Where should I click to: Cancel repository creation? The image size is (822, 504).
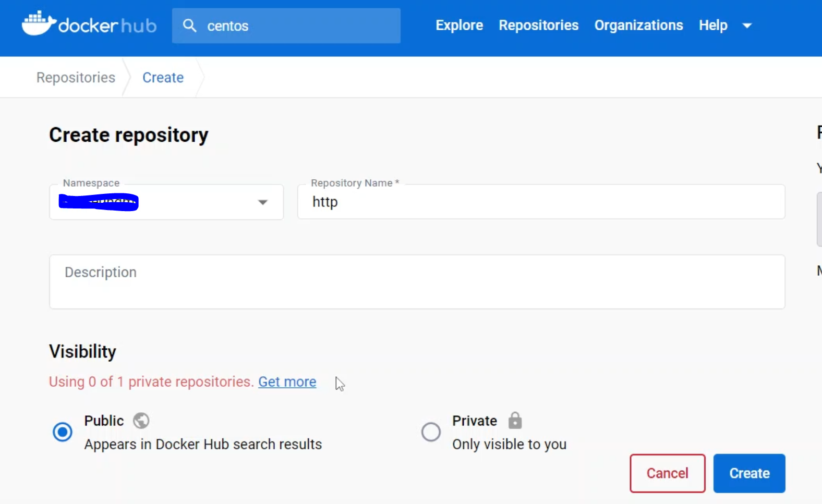(668, 473)
